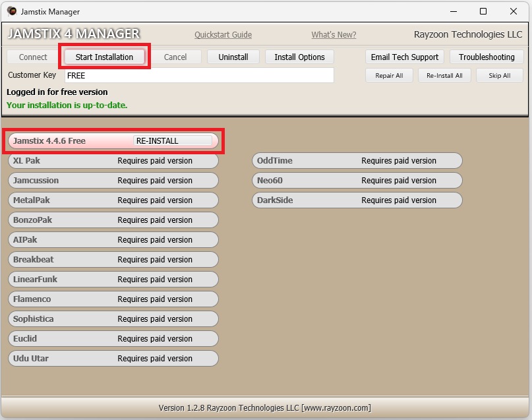Open Install Options
The width and height of the screenshot is (532, 420).
(x=299, y=57)
